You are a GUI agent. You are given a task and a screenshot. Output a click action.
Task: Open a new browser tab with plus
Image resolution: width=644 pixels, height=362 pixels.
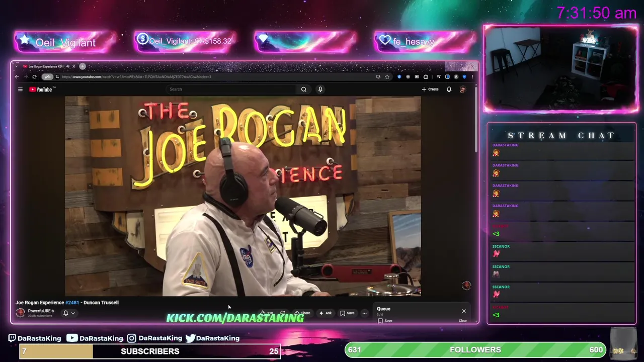(83, 66)
